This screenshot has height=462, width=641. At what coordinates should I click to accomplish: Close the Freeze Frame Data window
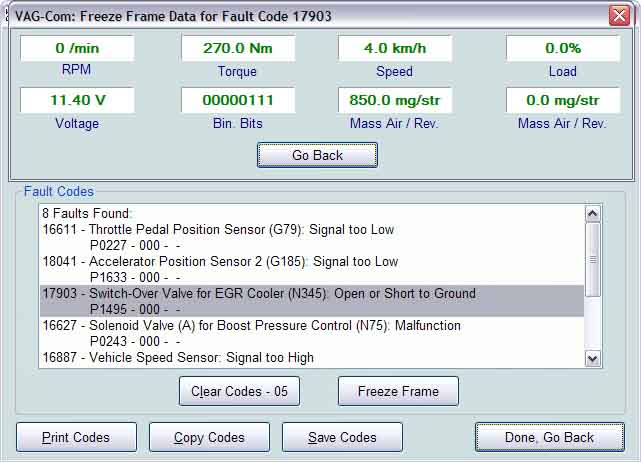click(x=619, y=16)
